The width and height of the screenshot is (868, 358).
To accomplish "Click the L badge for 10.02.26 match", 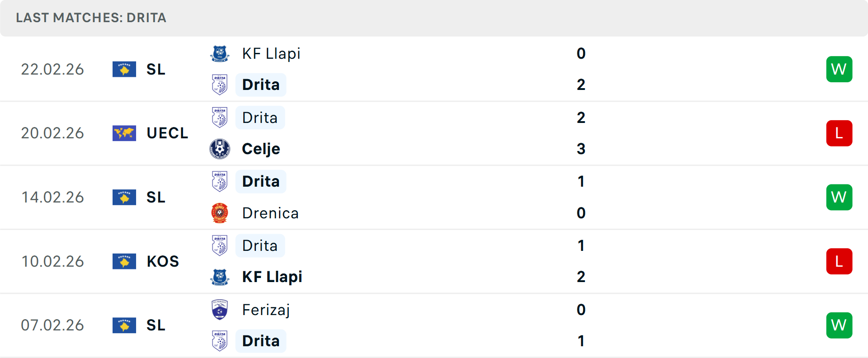I will [x=839, y=261].
